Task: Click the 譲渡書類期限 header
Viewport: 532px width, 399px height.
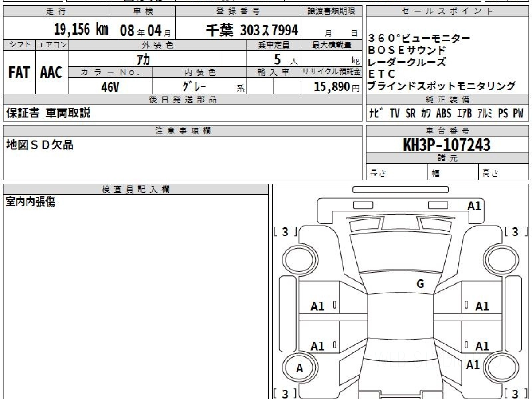Action: pos(332,12)
